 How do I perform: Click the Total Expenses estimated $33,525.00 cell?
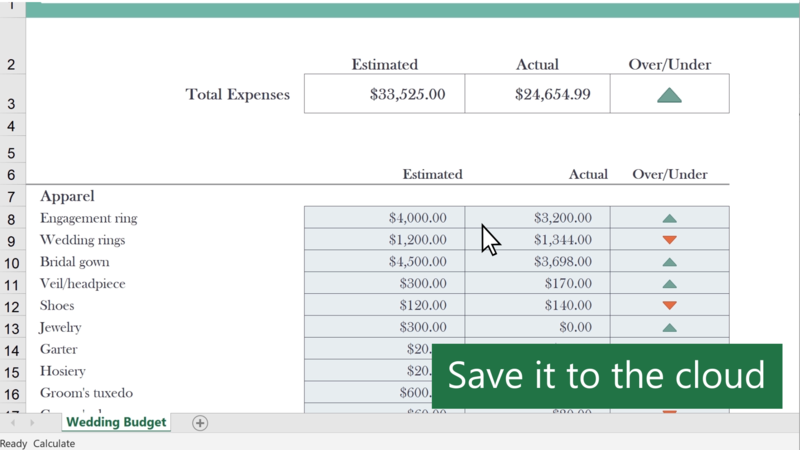(384, 95)
